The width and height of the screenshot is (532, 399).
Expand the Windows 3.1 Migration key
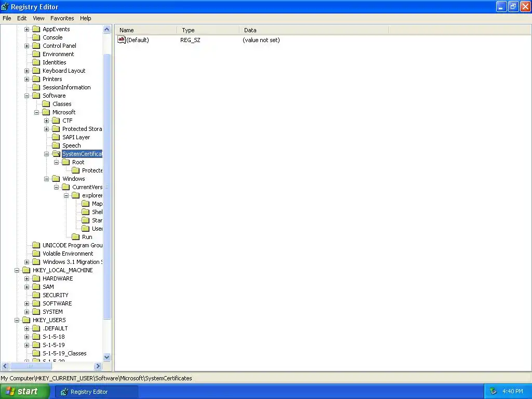pyautogui.click(x=27, y=262)
